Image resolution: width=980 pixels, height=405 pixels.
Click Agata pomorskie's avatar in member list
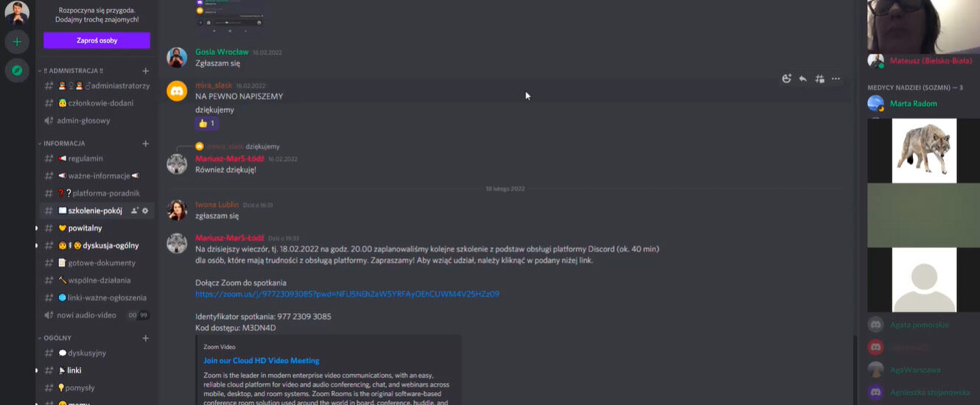[875, 325]
